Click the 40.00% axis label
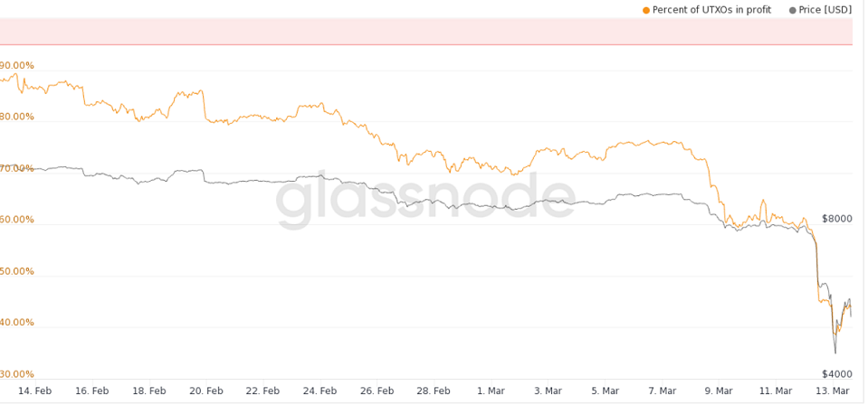Viewport: 868px width, 405px height. coord(17,323)
